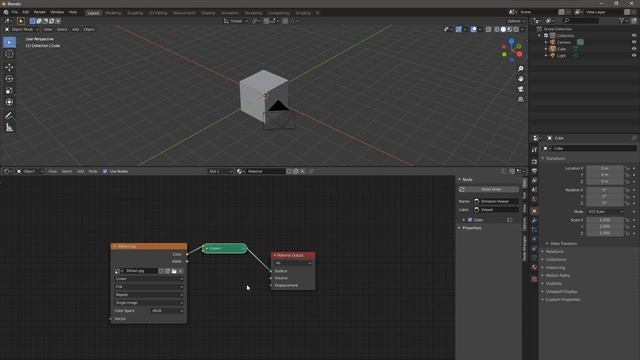Select the Select Box tool

point(9,42)
